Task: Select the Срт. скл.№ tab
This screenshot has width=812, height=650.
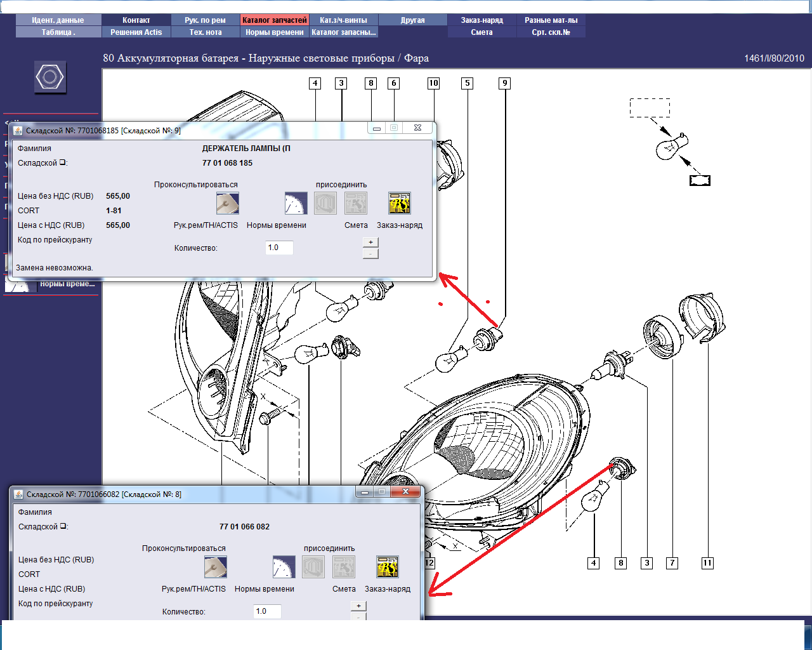Action: tap(551, 32)
